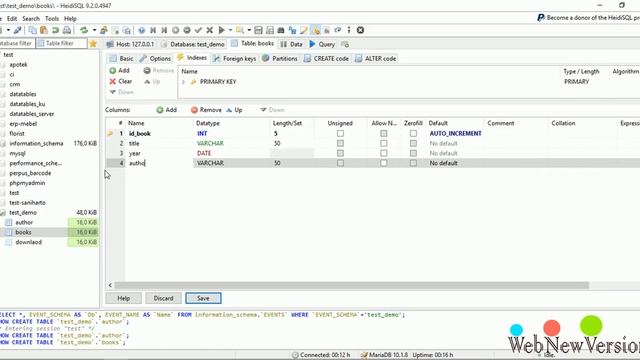This screenshot has width=640, height=360.
Task: Switch to the Options tab
Action: 155,58
